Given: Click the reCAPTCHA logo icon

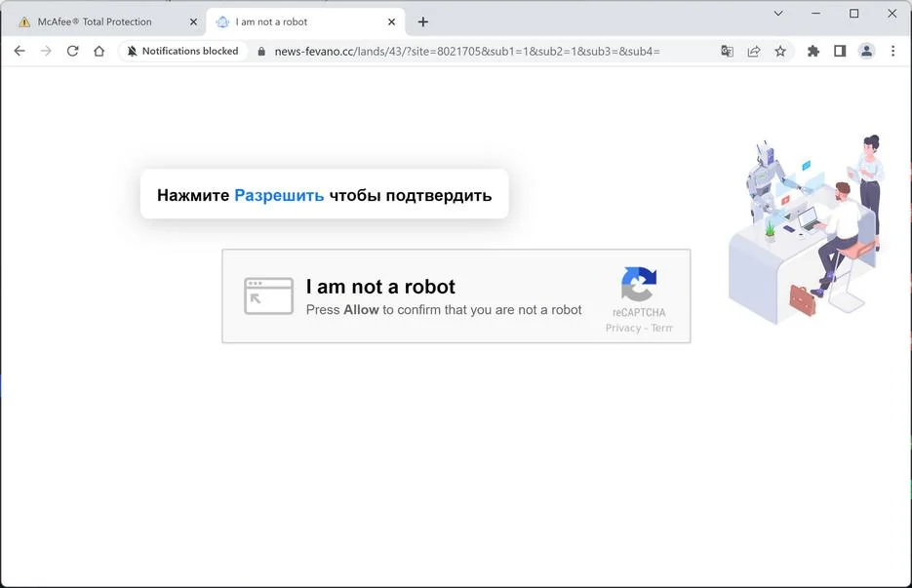Looking at the screenshot, I should coord(639,283).
